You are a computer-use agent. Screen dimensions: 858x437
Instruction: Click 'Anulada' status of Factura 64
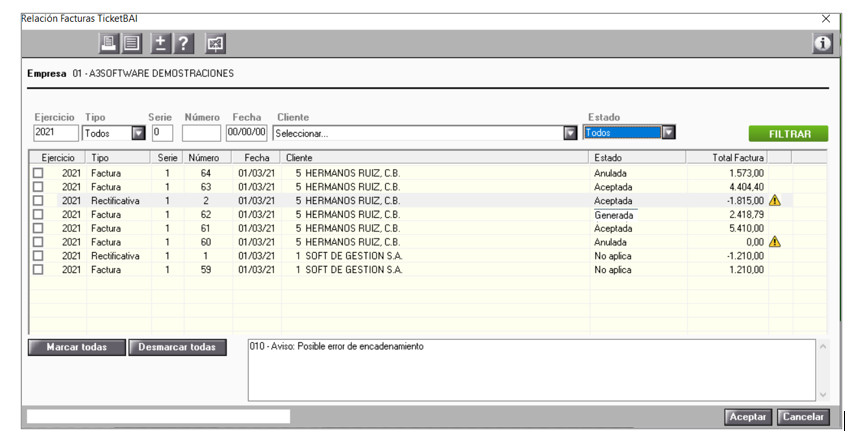pos(611,173)
